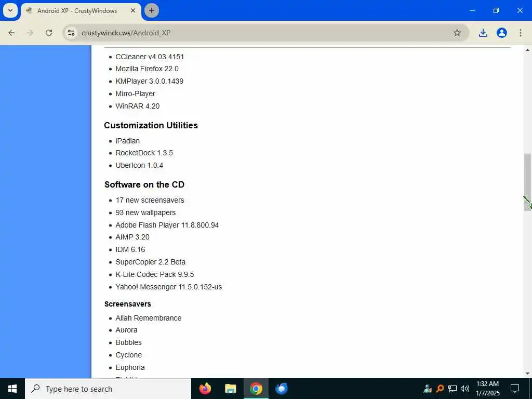Expand the tab search dropdown
This screenshot has height=399, width=532.
click(x=10, y=10)
